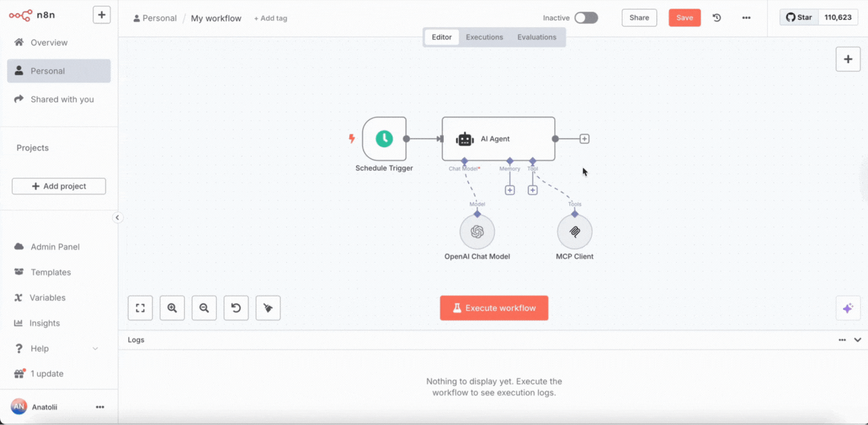Click the Schedule Trigger output connector
This screenshot has height=425, width=868.
(x=406, y=138)
